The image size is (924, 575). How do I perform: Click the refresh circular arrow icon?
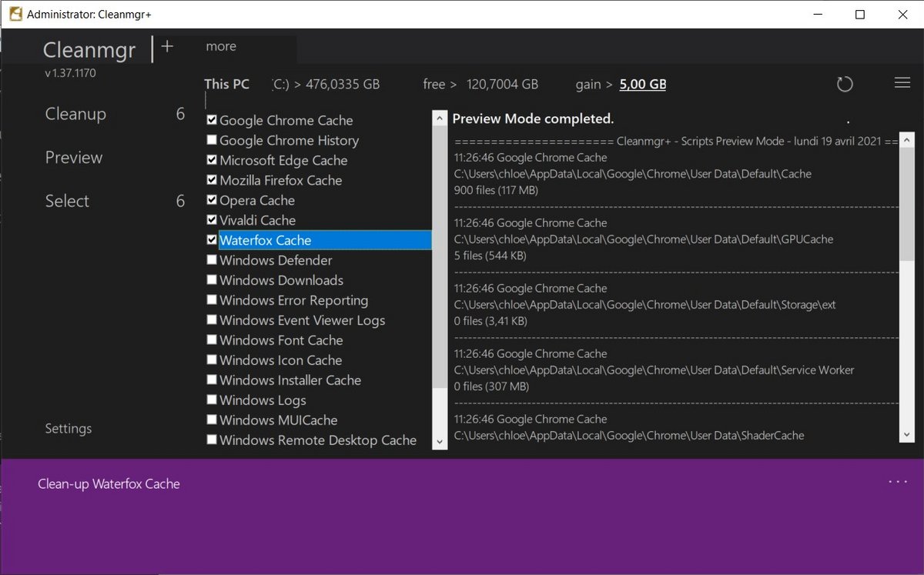point(845,84)
